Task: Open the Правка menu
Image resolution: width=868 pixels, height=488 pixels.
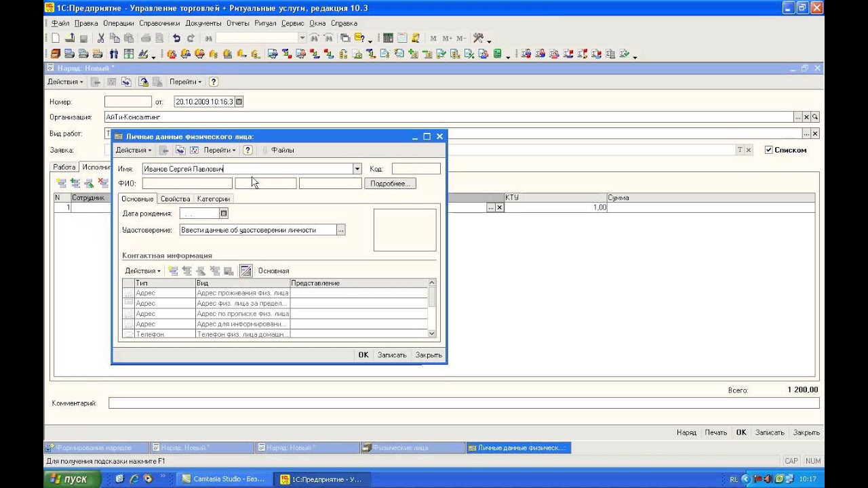Action: 86,23
